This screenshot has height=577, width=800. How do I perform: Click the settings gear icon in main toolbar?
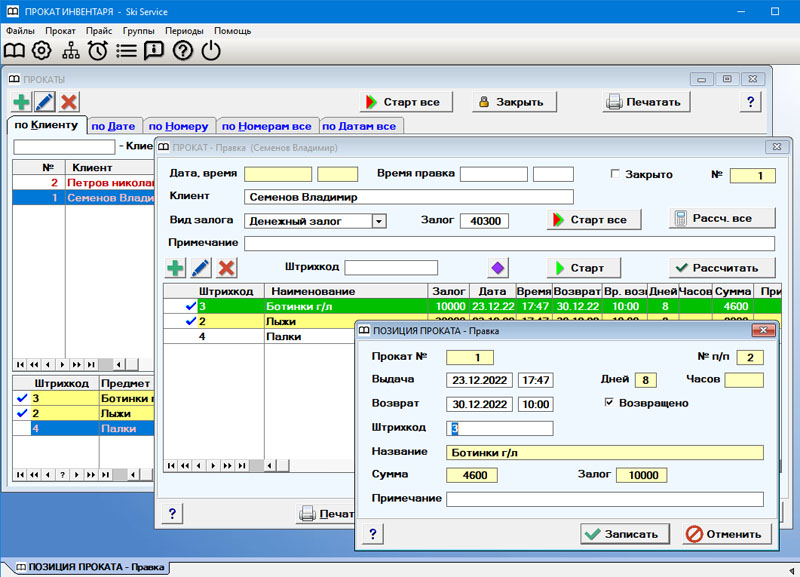42,51
